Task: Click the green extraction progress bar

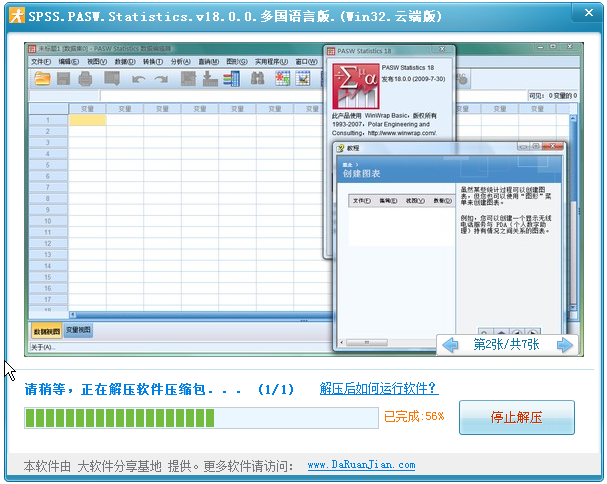Action: [x=201, y=418]
